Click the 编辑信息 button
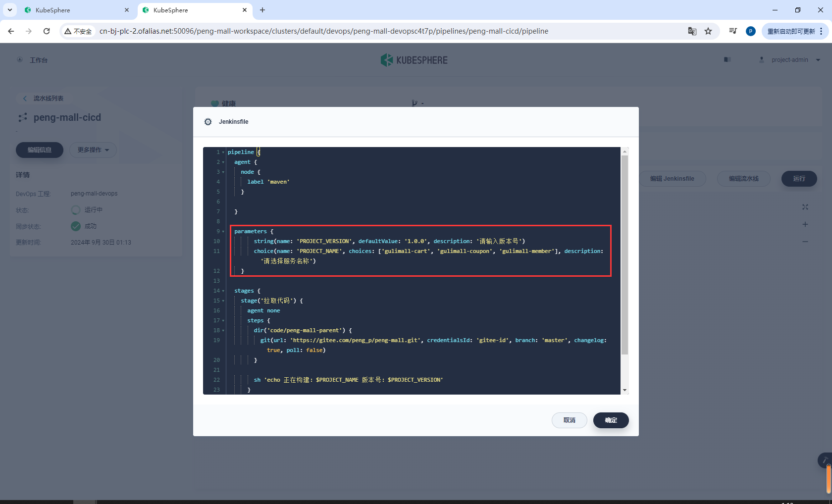This screenshot has height=504, width=832. [40, 150]
